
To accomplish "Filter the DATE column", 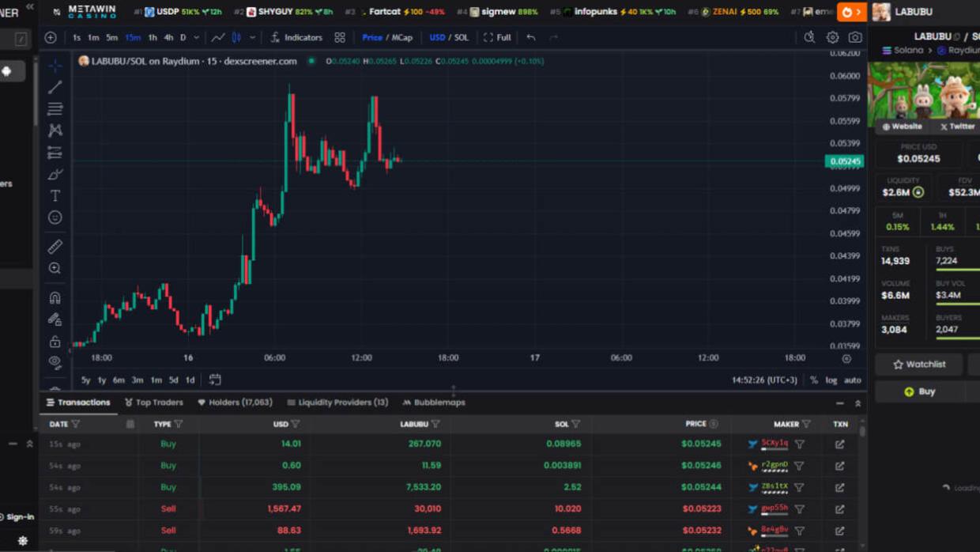I will pos(76,424).
